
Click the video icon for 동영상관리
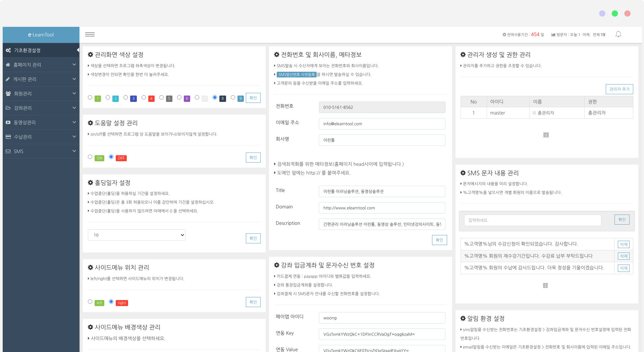(8, 122)
